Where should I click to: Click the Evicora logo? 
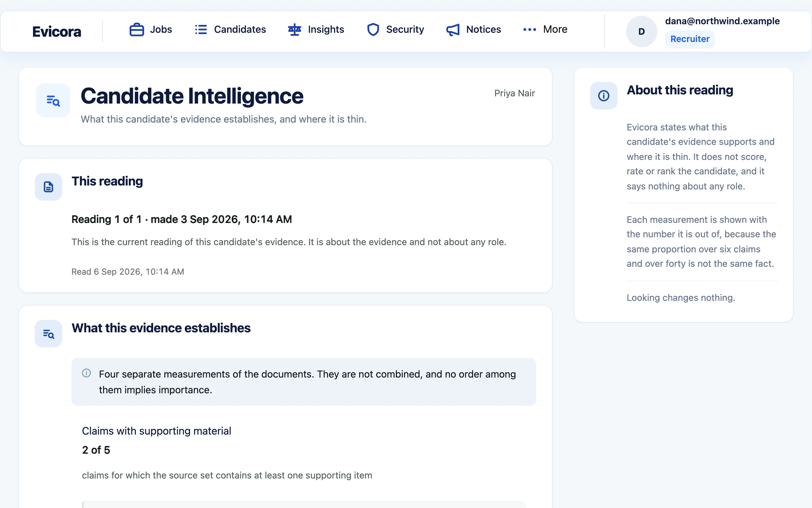tap(57, 31)
